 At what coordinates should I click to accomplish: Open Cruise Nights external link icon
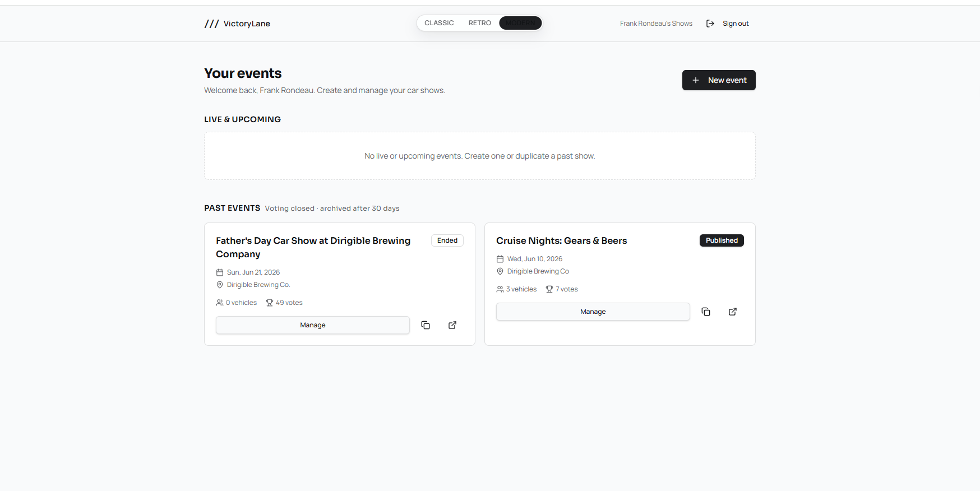(733, 312)
